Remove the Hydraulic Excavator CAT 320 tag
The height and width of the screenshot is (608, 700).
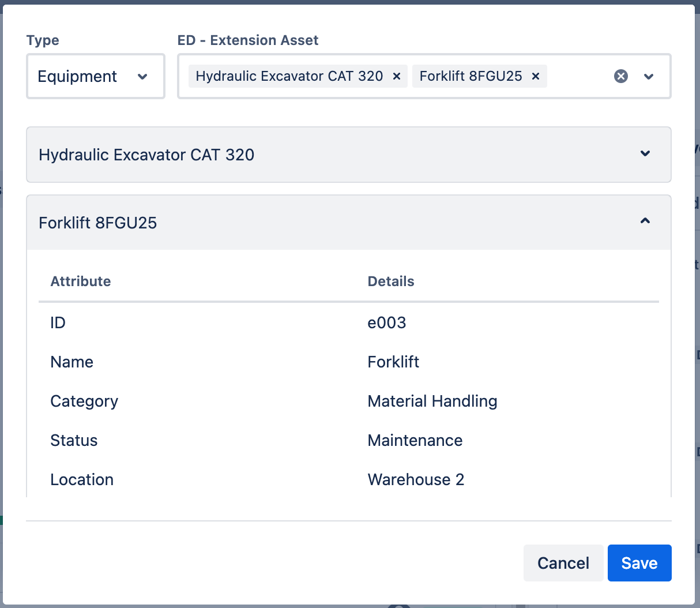tap(396, 76)
